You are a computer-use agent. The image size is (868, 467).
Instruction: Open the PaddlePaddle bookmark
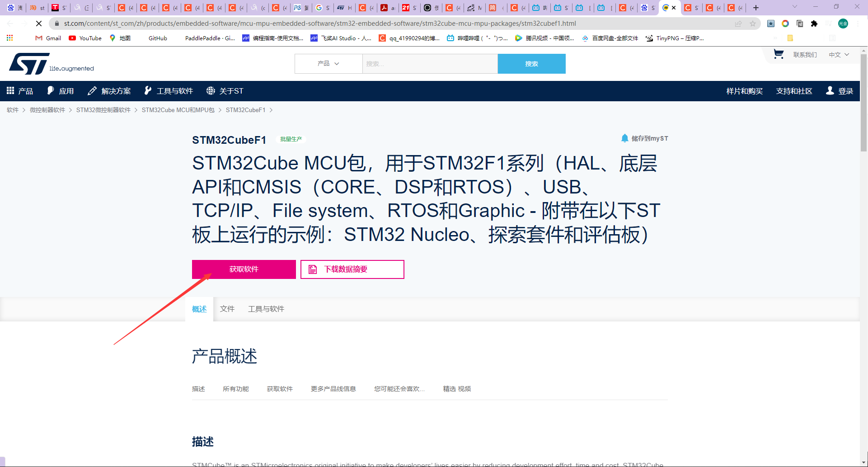tap(210, 38)
